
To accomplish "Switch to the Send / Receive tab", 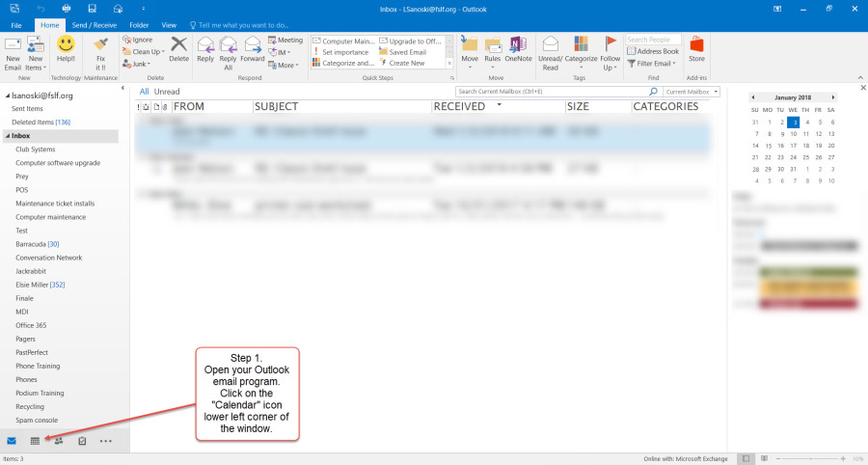I will pyautogui.click(x=95, y=25).
